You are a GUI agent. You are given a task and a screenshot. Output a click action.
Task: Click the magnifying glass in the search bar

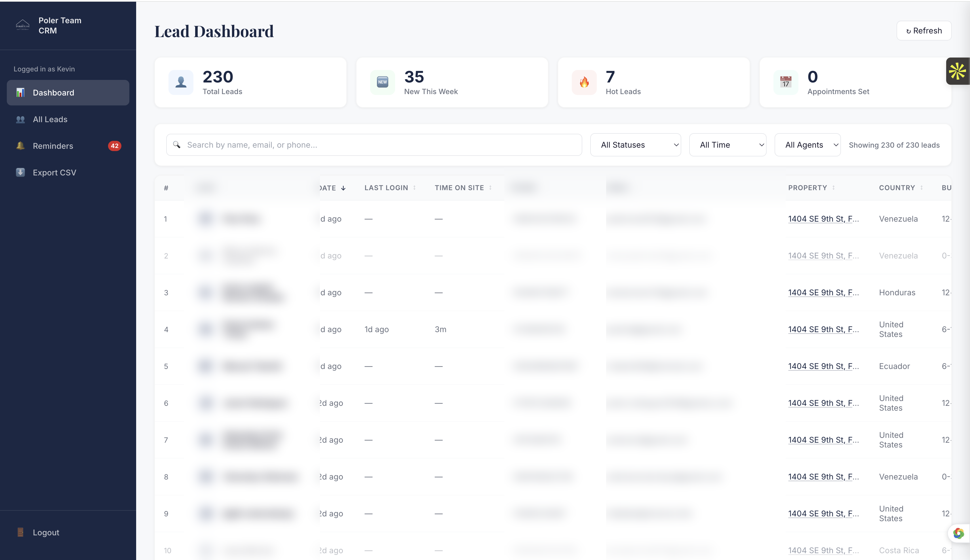pos(177,145)
